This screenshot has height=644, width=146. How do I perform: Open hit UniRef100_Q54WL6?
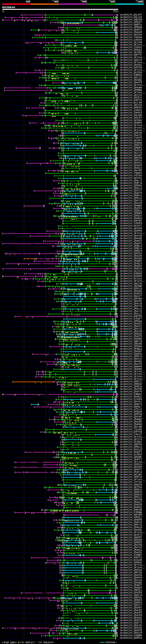(x=131, y=349)
